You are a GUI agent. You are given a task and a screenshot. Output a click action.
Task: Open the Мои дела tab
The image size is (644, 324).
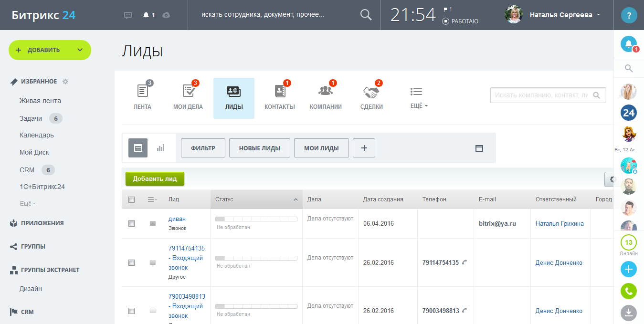pos(188,98)
